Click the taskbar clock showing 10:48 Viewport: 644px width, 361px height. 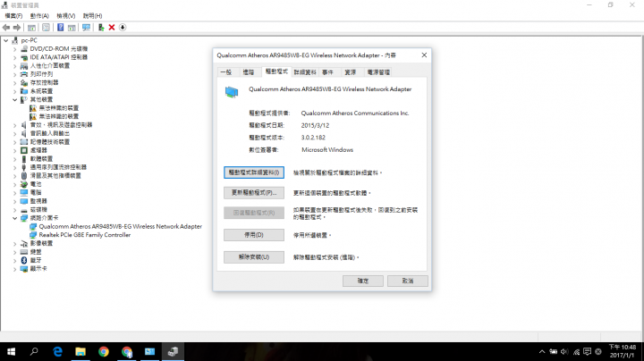[x=623, y=351]
